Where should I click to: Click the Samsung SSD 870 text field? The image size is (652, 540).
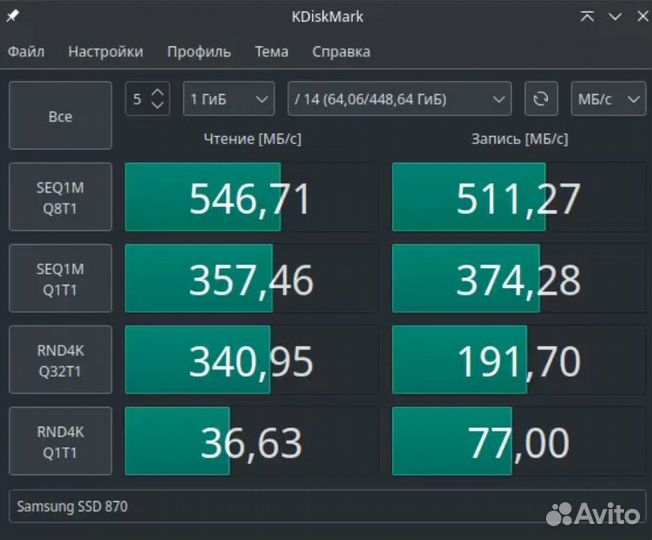(325, 506)
